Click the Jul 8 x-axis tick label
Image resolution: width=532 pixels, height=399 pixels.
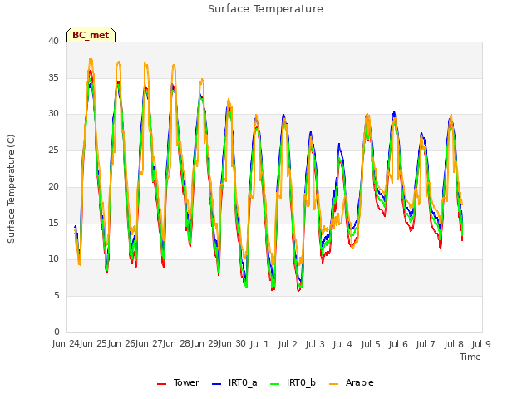pyautogui.click(x=454, y=344)
